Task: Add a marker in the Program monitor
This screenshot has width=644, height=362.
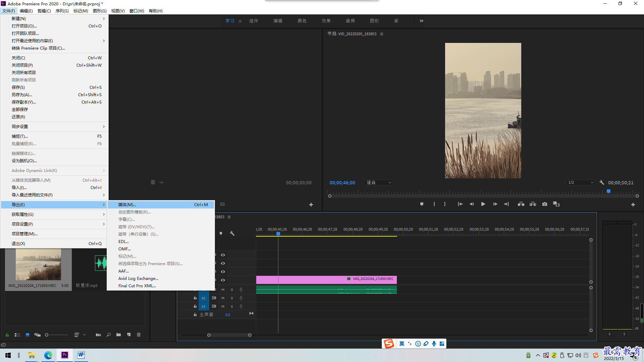Action: pyautogui.click(x=422, y=204)
